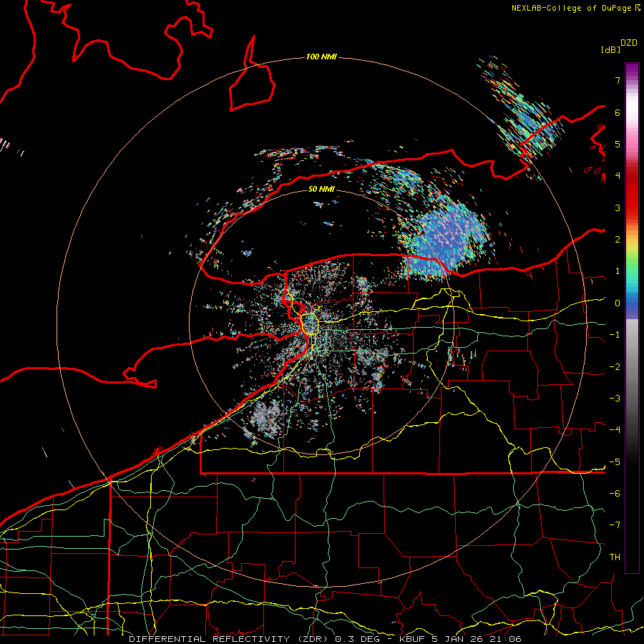
Task: Click the red band of the color scale
Action: point(632,193)
